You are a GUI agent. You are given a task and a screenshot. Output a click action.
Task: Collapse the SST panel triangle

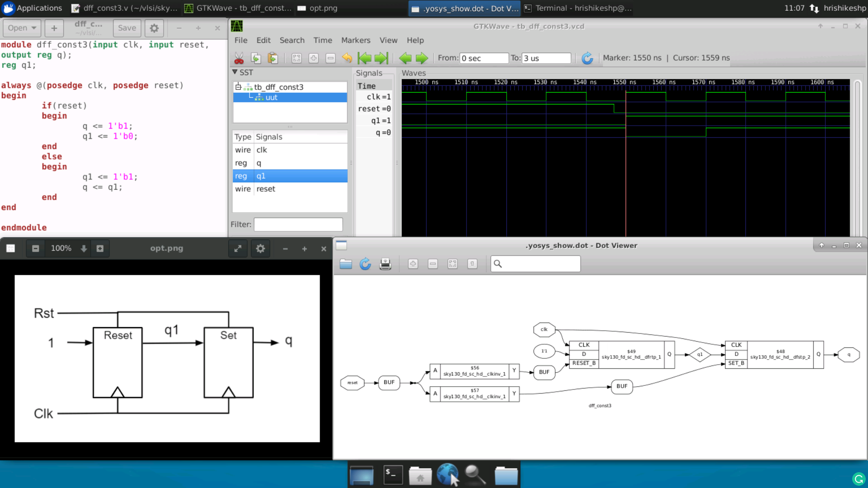click(x=235, y=72)
